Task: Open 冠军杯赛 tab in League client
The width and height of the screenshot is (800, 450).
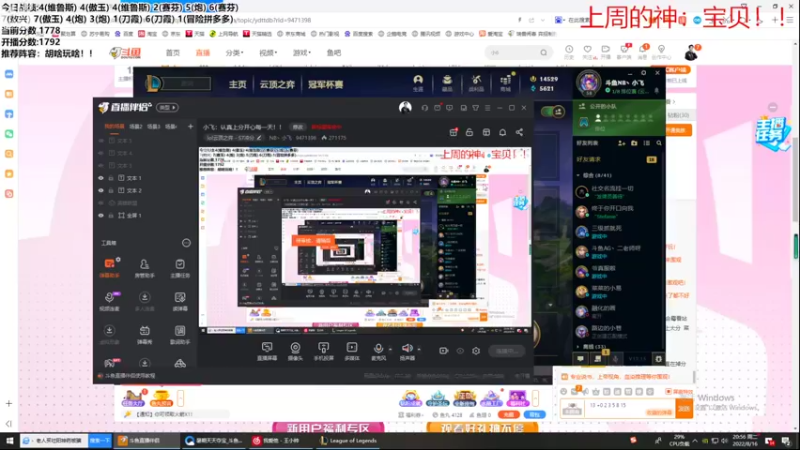Action: click(x=326, y=84)
